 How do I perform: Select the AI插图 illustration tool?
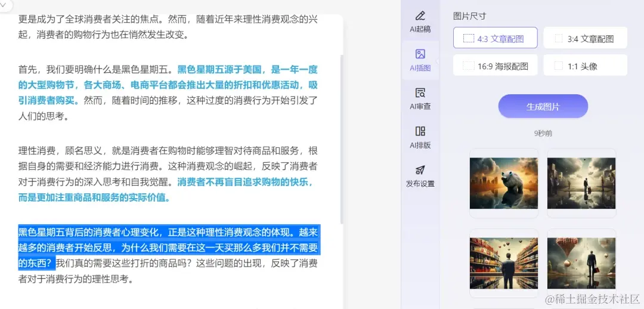(x=420, y=60)
